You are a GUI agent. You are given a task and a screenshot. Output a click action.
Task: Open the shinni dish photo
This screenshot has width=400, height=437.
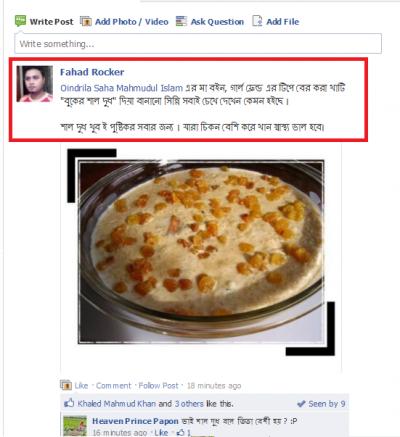point(201,252)
